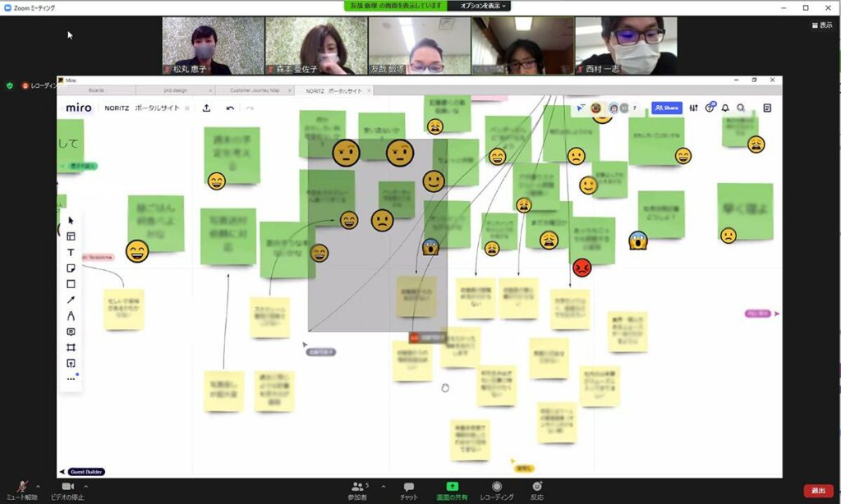
Task: Open the チャット chat panel
Action: [409, 491]
